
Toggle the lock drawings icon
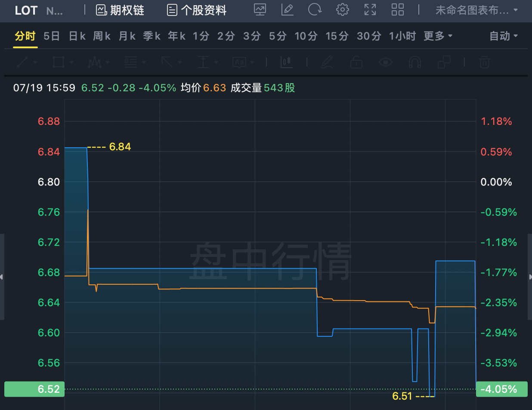[356, 62]
